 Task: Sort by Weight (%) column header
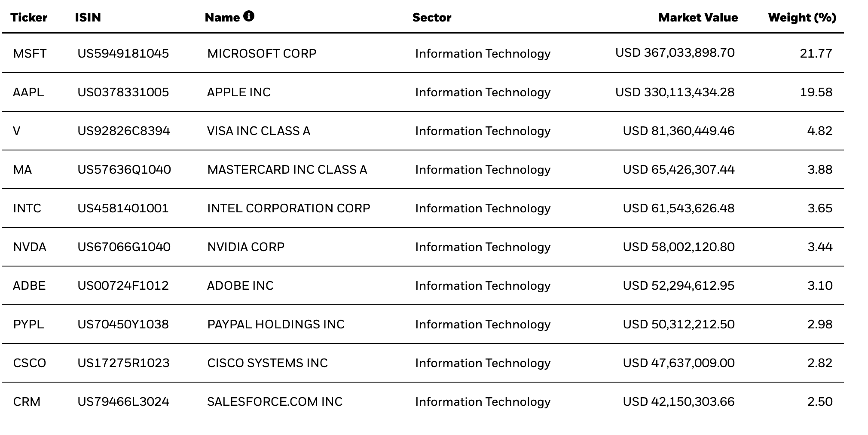802,18
